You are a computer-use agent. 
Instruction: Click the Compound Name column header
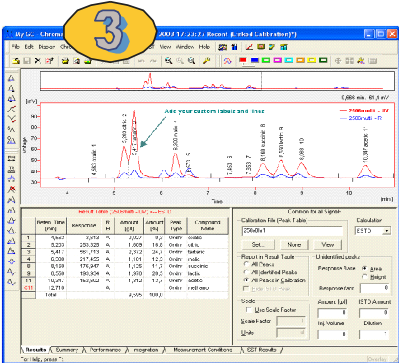pos(208,226)
